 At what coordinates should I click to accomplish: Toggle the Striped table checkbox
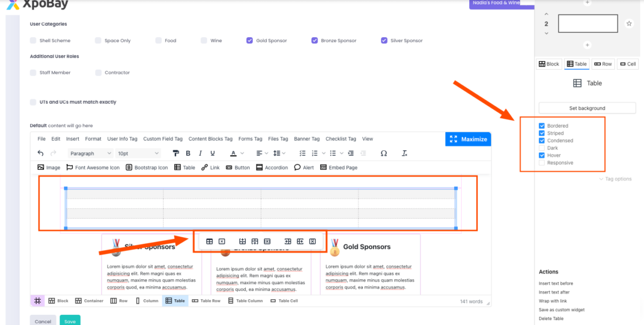542,133
